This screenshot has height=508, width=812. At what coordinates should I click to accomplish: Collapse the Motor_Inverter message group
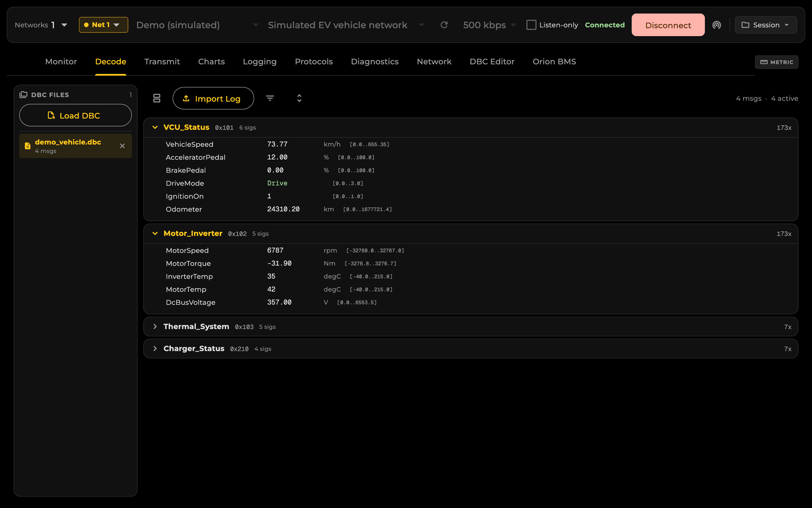(x=155, y=233)
